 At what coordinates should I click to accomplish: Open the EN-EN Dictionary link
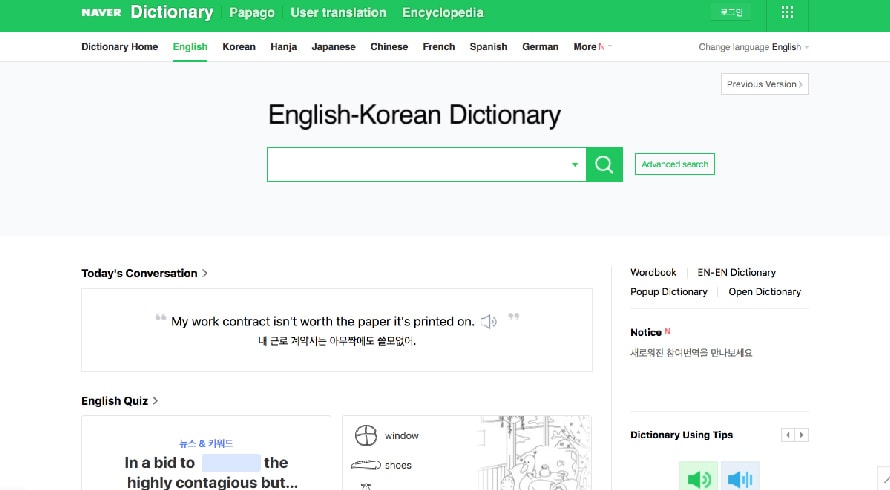[736, 272]
